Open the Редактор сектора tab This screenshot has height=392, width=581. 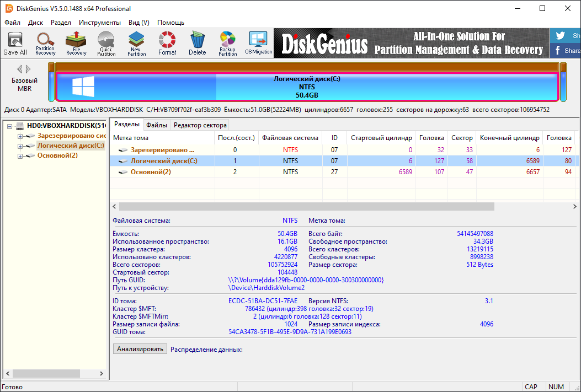pos(200,125)
